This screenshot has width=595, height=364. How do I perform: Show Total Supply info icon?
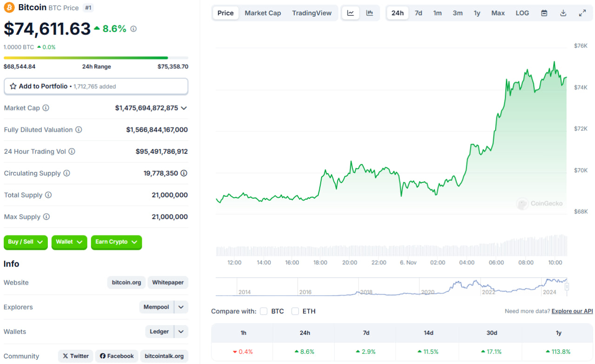click(48, 195)
